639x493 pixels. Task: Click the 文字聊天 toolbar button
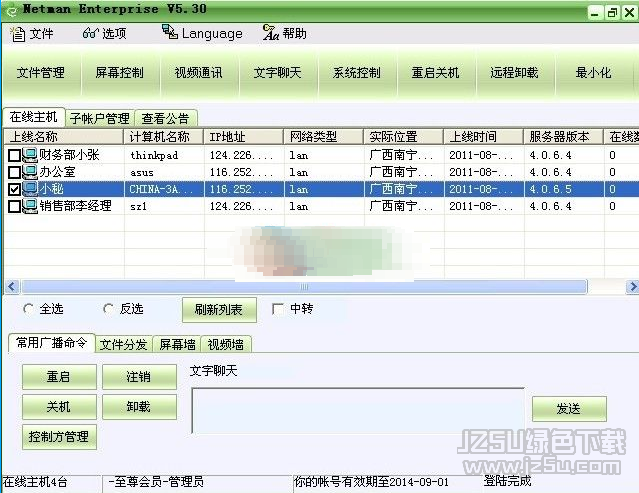point(278,73)
